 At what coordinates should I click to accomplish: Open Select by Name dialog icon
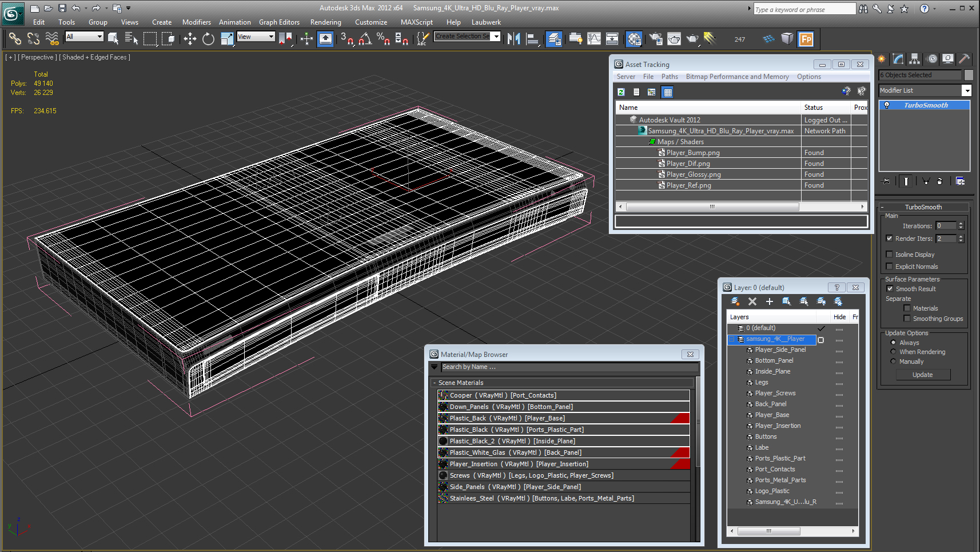coord(132,38)
